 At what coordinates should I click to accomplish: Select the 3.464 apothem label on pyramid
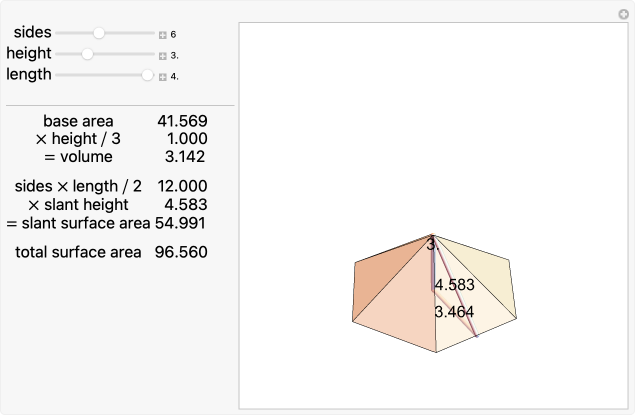[454, 312]
